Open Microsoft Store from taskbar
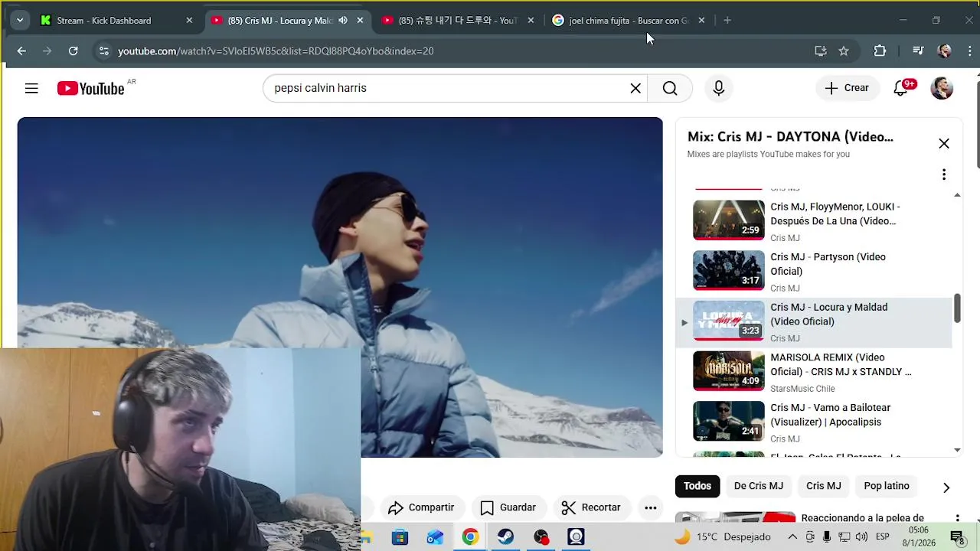The height and width of the screenshot is (551, 980). (400, 537)
